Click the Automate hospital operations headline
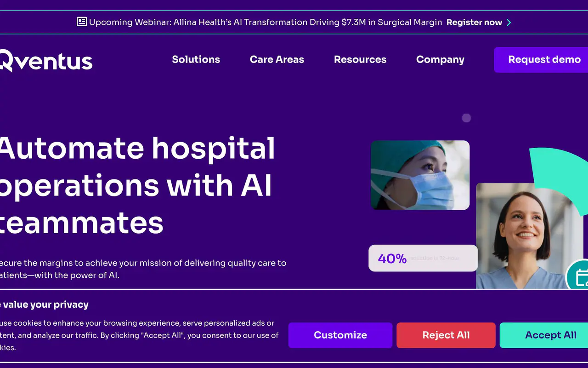588x368 pixels. tap(137, 185)
